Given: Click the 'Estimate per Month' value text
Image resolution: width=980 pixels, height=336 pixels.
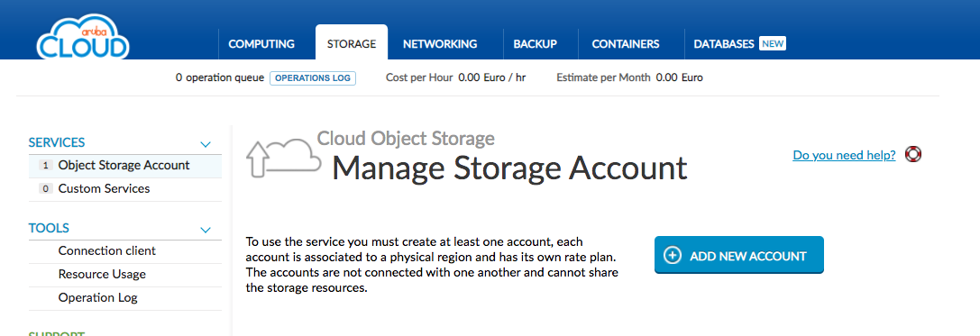Looking at the screenshot, I should click(x=680, y=78).
